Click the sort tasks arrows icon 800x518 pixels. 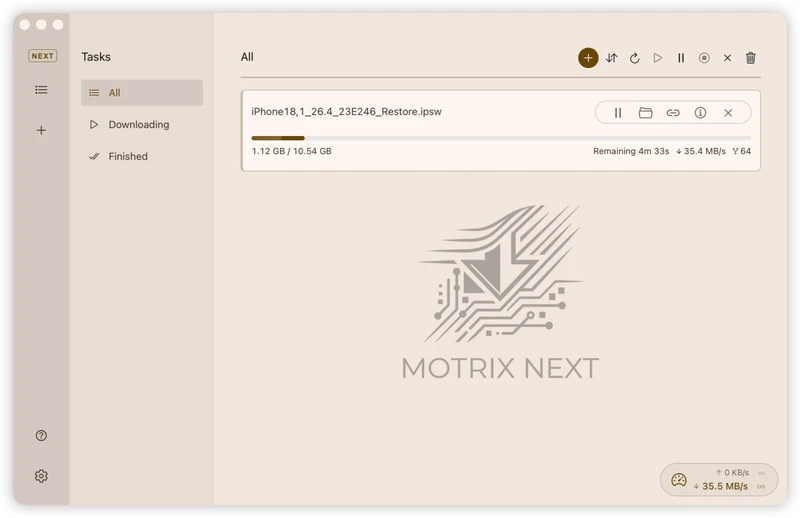611,58
